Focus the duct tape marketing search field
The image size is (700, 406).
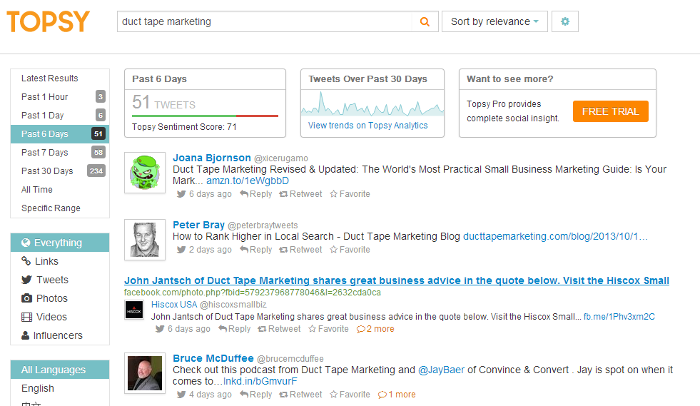[x=264, y=21]
